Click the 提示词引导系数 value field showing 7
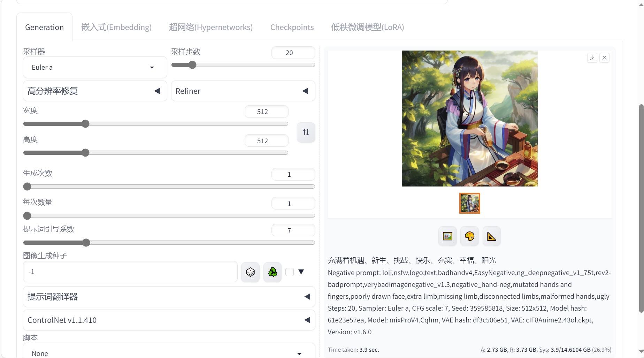 [293, 230]
